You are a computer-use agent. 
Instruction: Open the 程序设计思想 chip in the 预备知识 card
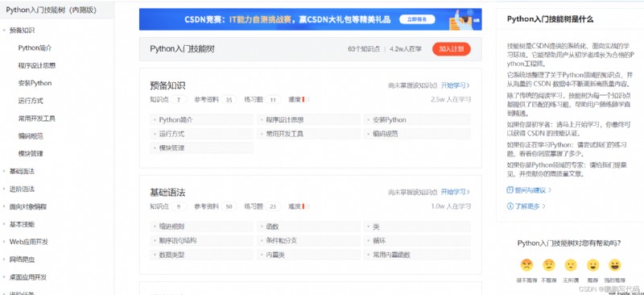[308, 120]
